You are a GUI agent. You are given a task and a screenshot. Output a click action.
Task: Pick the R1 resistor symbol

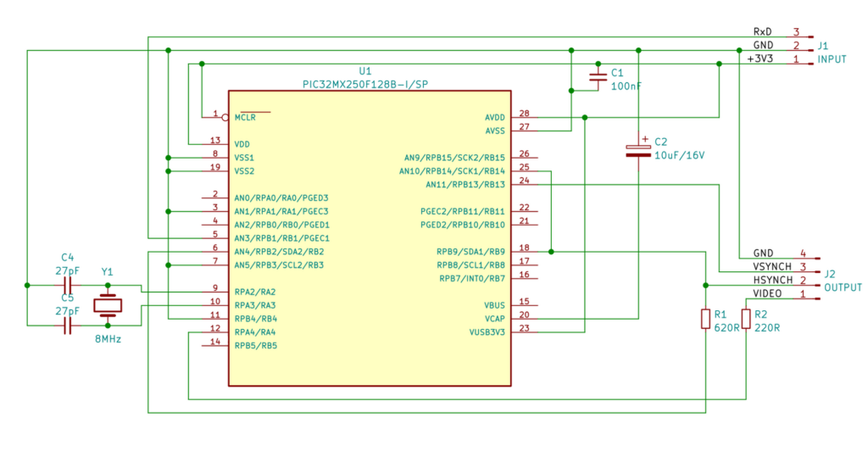[705, 319]
